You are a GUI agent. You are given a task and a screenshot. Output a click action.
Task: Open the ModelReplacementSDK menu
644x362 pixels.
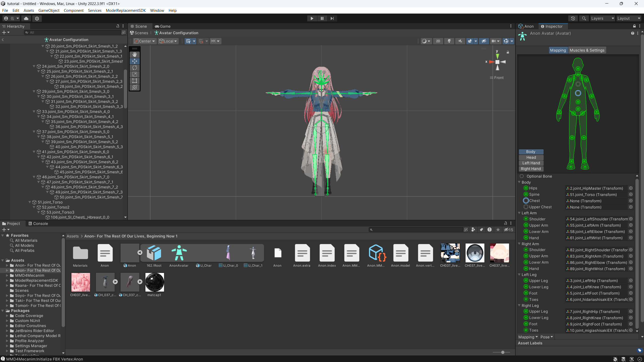point(126,10)
